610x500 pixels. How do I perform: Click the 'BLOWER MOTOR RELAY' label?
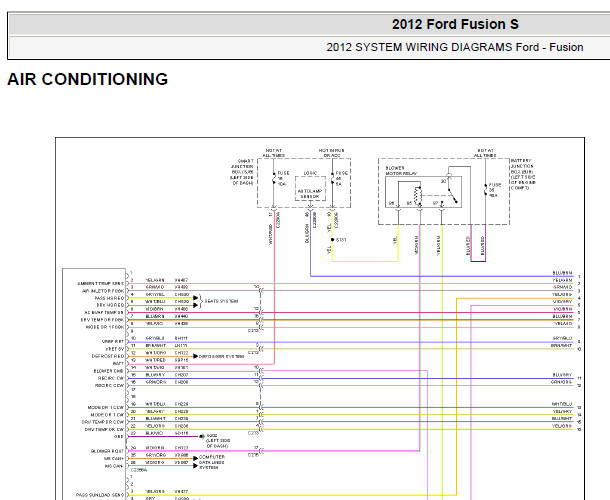pos(400,170)
